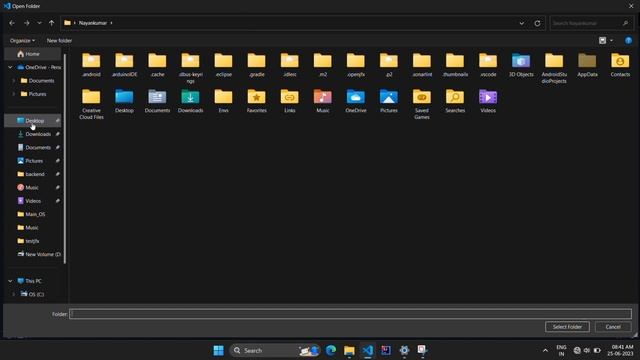This screenshot has width=640, height=360.
Task: Open the 3D Objects folder
Action: coord(521,65)
